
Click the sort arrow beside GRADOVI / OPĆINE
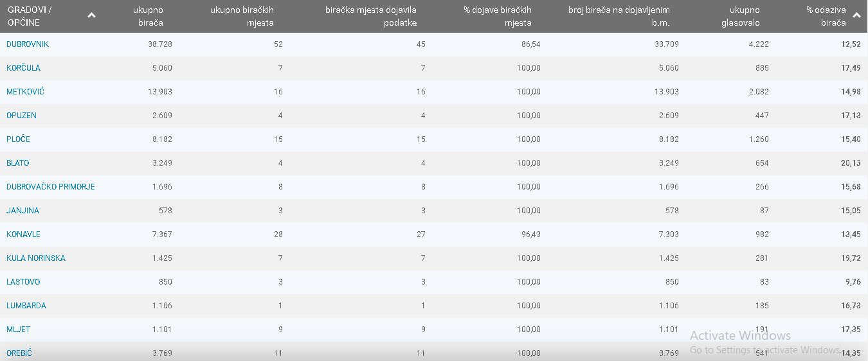[x=91, y=15]
